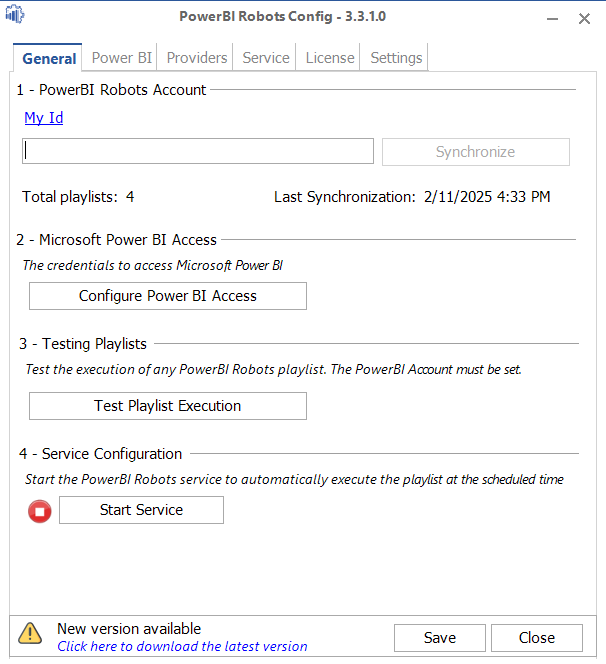Close the window using the title bar X
This screenshot has width=606, height=664.
[585, 18]
